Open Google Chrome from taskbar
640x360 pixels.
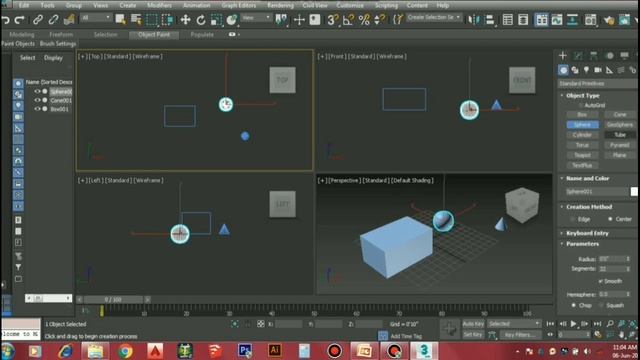tap(126, 351)
